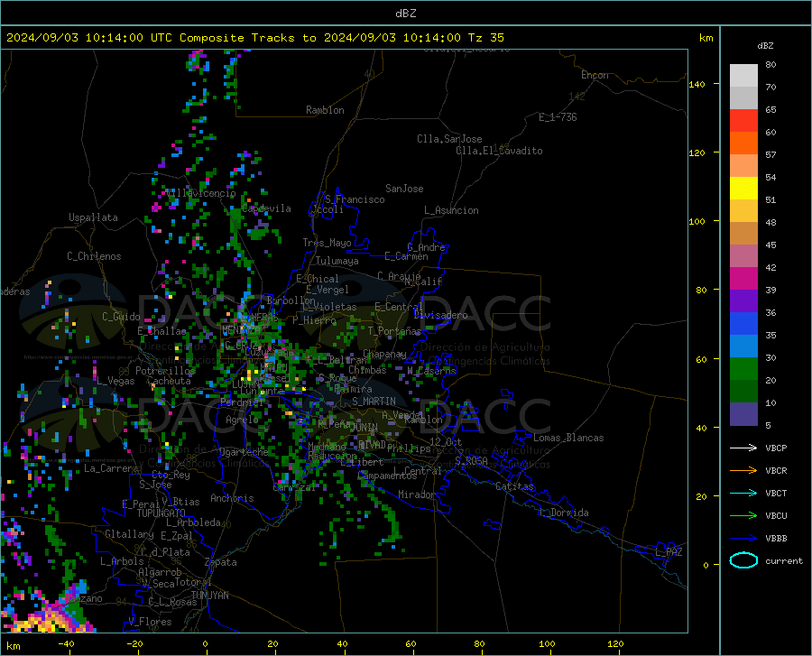Click the SanJose place label
Image resolution: width=812 pixels, height=656 pixels.
404,189
